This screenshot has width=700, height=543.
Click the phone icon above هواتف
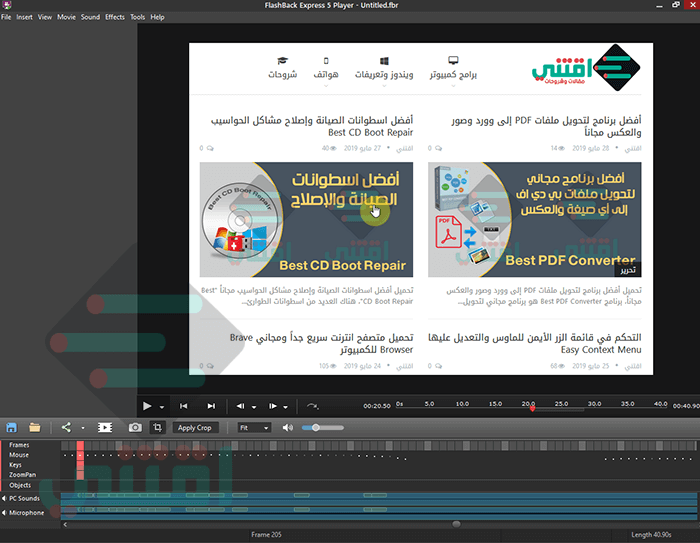coord(326,61)
